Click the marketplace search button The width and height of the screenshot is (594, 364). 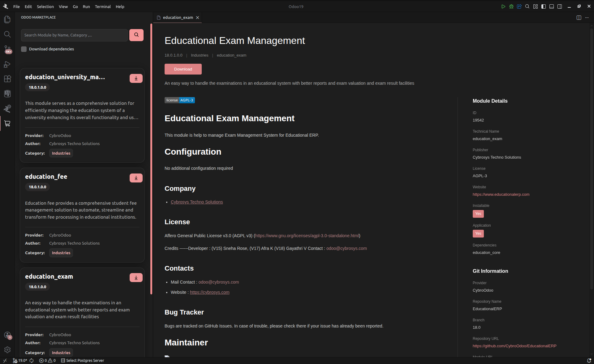[136, 35]
